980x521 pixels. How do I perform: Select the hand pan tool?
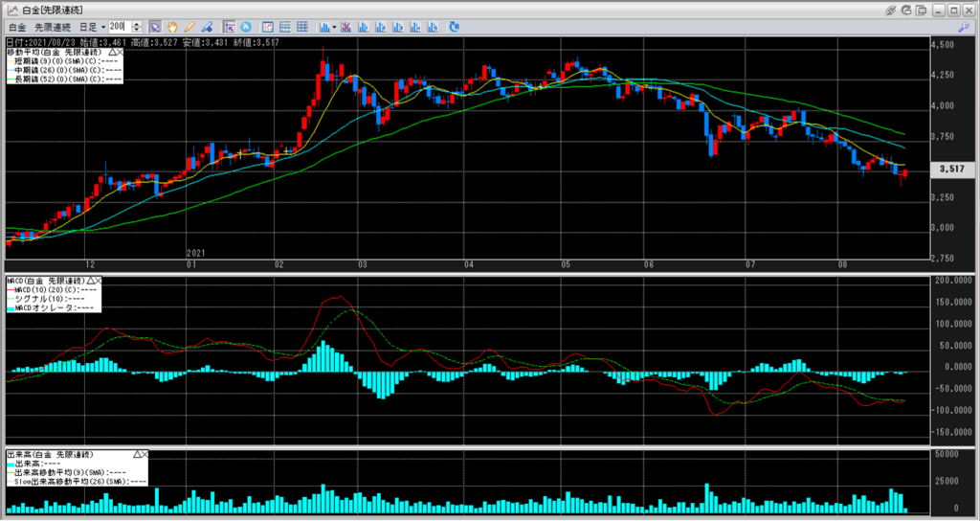pos(172,27)
